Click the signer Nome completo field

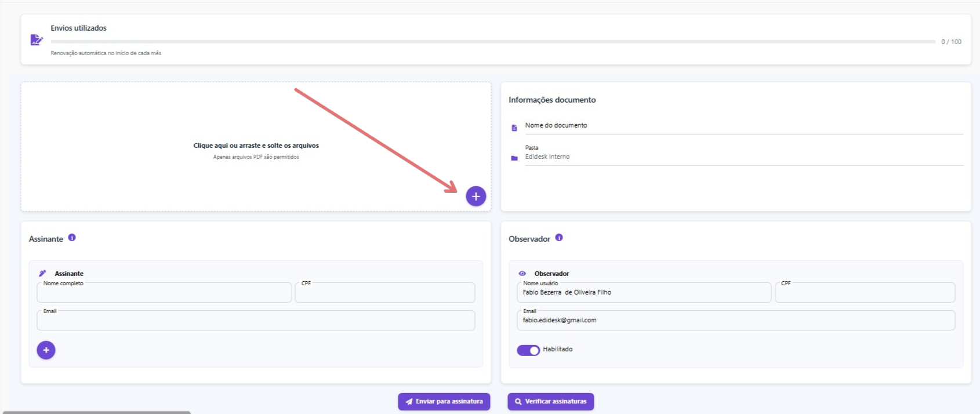(x=164, y=293)
